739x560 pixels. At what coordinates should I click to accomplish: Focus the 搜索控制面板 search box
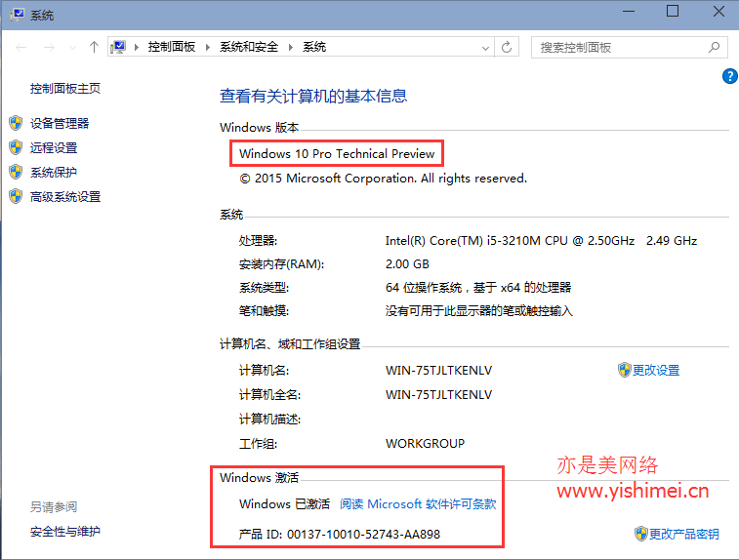pyautogui.click(x=630, y=48)
